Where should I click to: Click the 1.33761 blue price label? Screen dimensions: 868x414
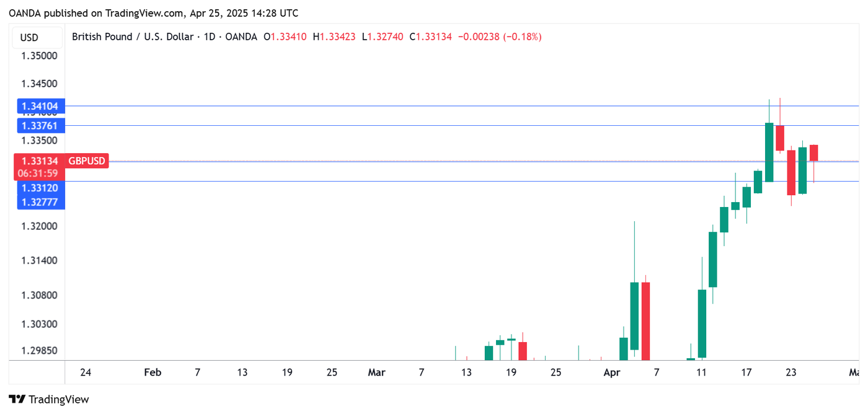click(40, 126)
